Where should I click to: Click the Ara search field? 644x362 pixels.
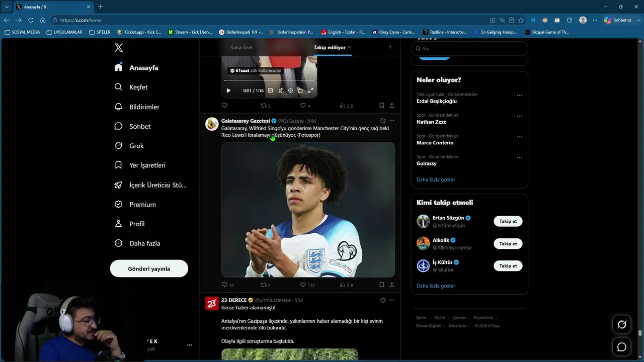coord(469,48)
